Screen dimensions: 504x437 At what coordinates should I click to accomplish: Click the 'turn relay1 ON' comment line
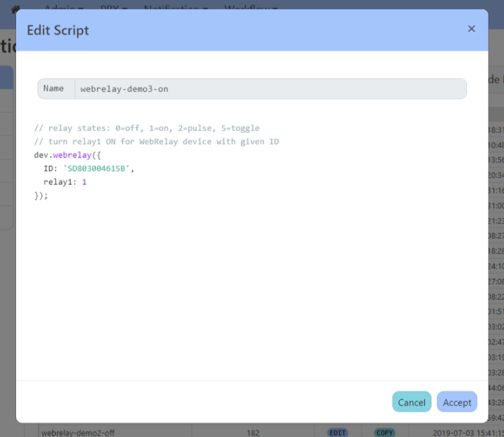157,141
